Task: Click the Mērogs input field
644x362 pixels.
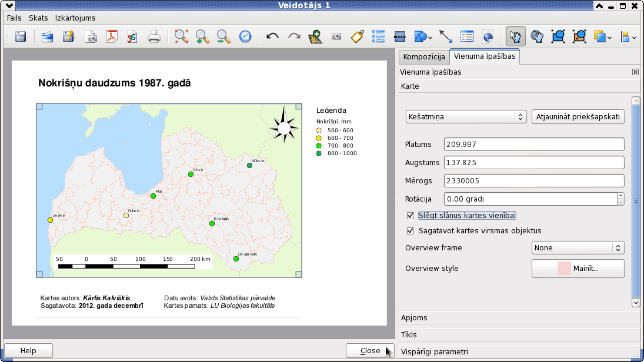Action: [534, 180]
